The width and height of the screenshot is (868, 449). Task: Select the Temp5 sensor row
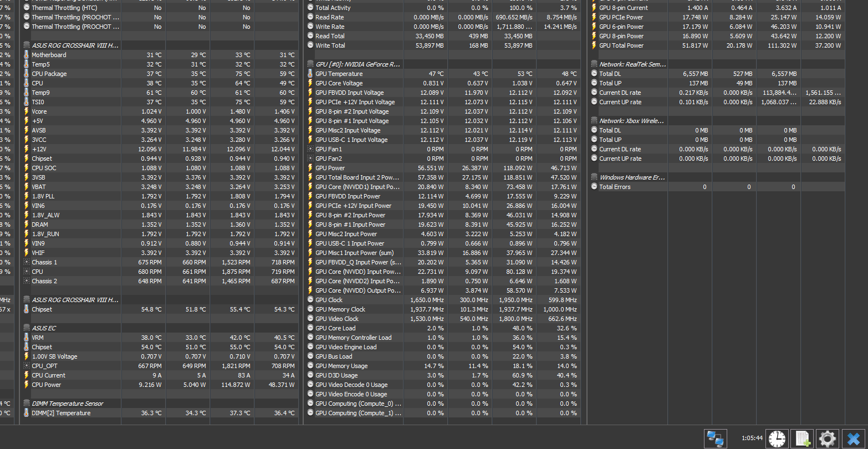click(160, 64)
